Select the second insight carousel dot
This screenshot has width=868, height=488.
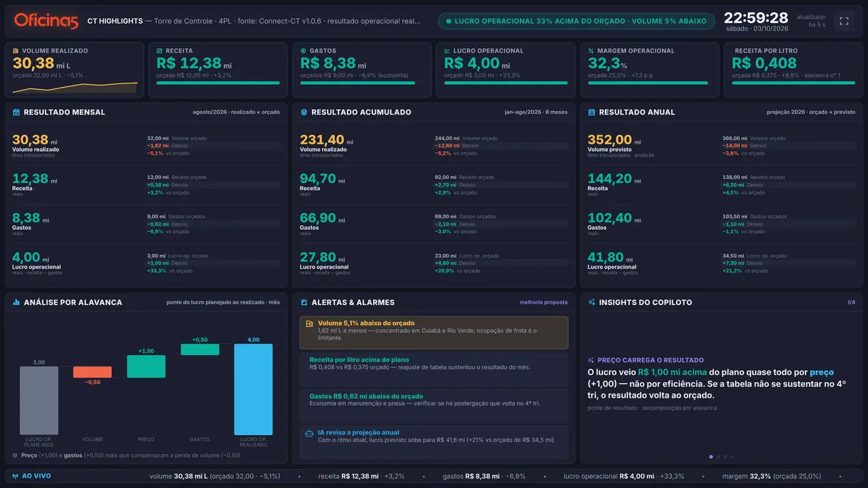[x=718, y=457]
